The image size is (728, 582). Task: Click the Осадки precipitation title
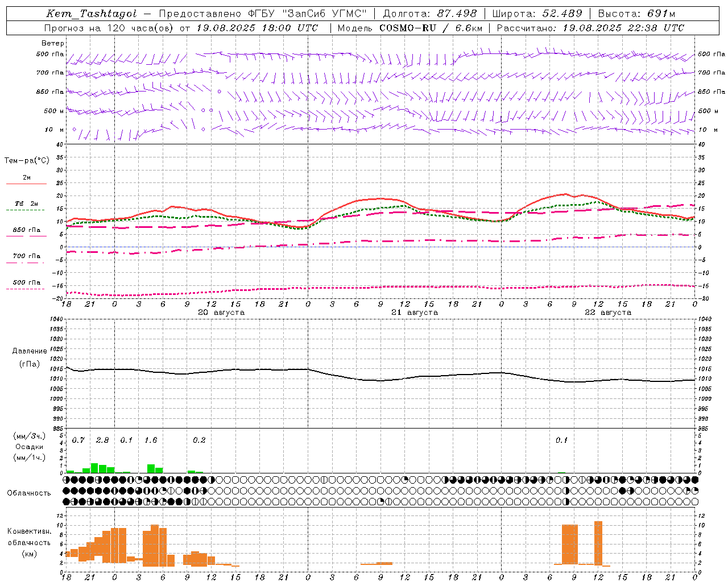click(29, 447)
